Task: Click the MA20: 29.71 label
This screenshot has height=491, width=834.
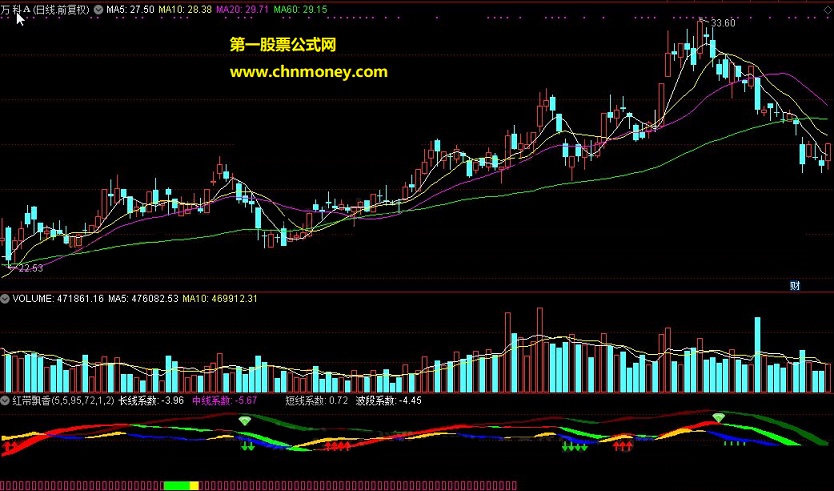Action: pos(242,10)
